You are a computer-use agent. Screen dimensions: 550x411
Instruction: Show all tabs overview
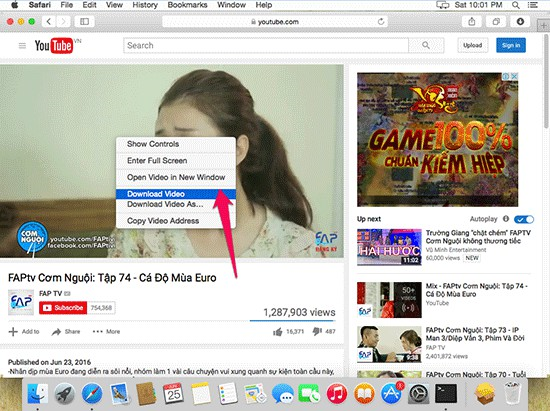(x=496, y=22)
